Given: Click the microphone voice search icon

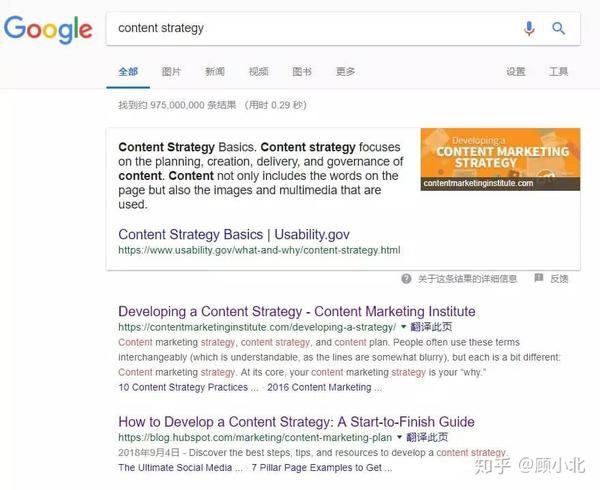Looking at the screenshot, I should click(529, 28).
